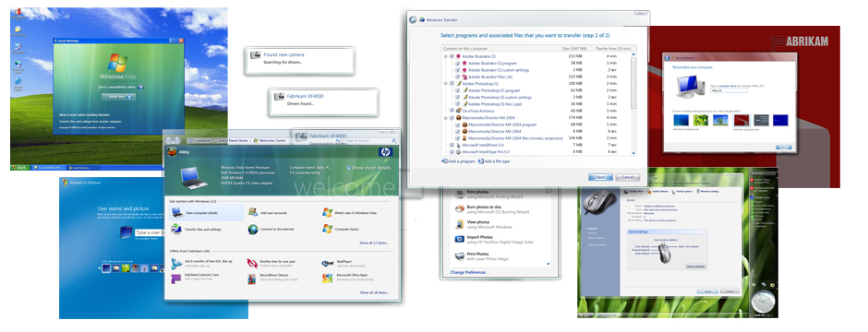Click the RealPlayer offer icon

[327, 263]
